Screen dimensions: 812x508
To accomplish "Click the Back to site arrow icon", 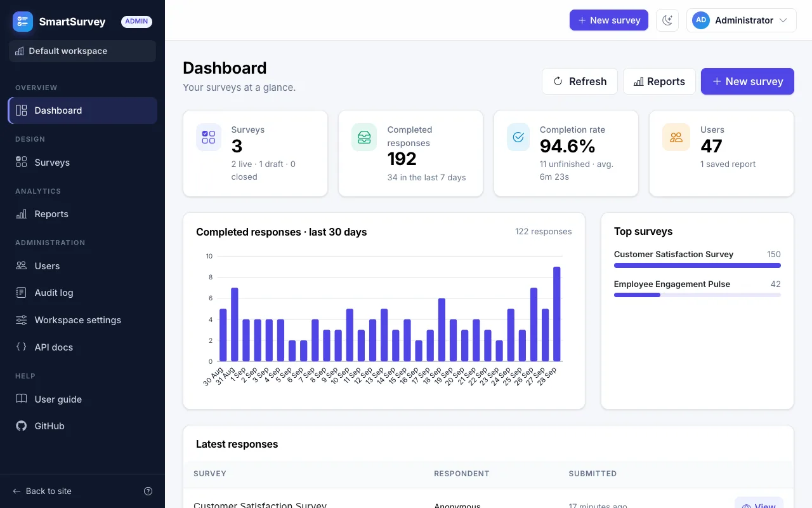I will click(x=17, y=491).
